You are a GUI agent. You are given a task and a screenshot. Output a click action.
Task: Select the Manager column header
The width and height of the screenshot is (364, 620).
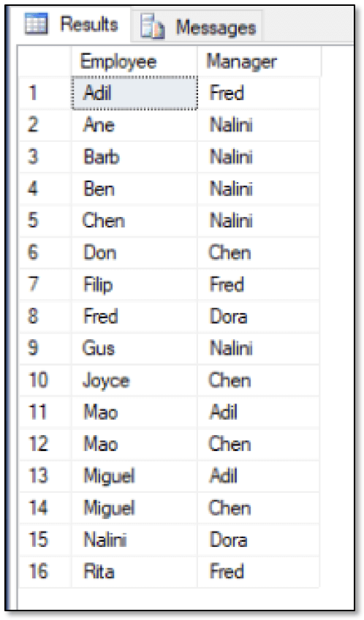[x=259, y=61]
